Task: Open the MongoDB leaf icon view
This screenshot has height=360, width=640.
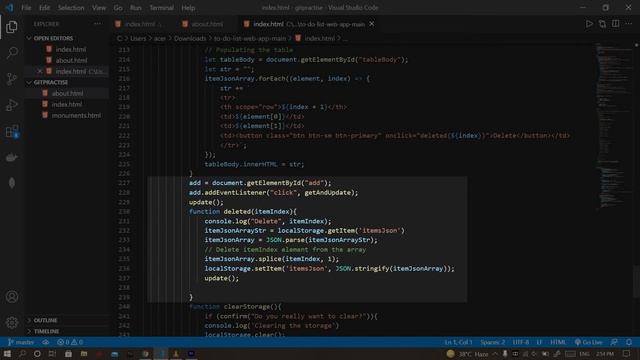Action: (12, 183)
